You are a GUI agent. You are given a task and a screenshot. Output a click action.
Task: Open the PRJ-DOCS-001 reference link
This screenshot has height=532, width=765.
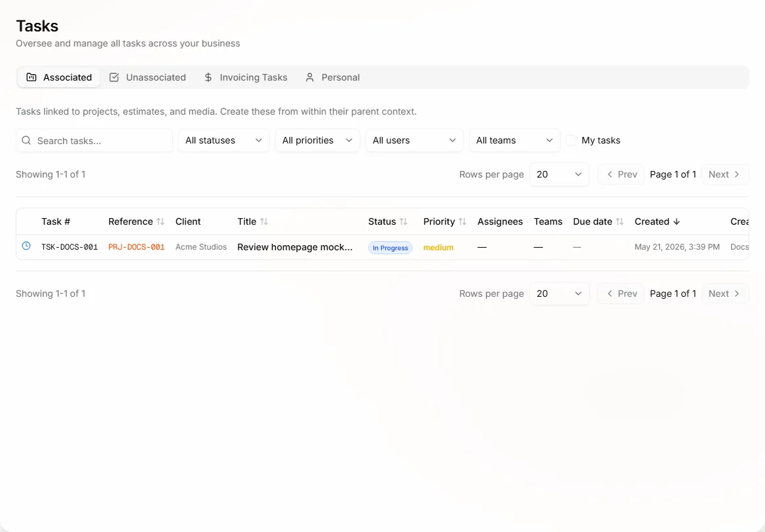coord(137,247)
